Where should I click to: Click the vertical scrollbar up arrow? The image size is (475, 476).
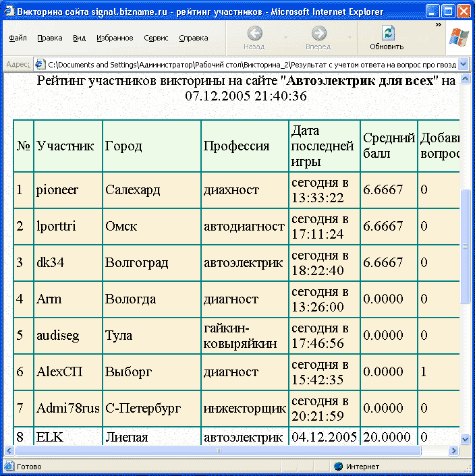[x=465, y=79]
